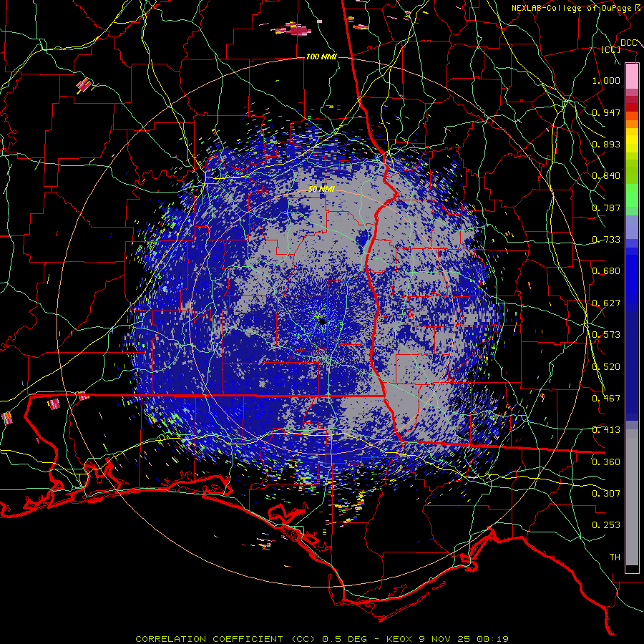Select the 0.307 scale value

coord(606,494)
